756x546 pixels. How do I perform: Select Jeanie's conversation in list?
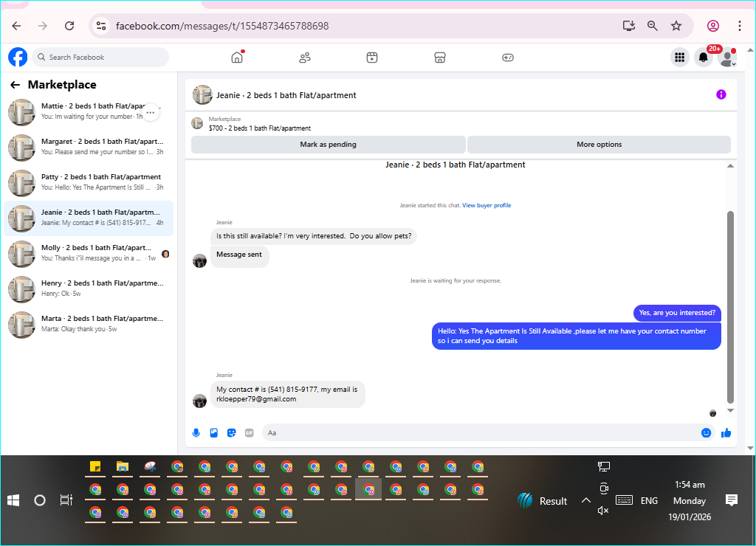[89, 218]
